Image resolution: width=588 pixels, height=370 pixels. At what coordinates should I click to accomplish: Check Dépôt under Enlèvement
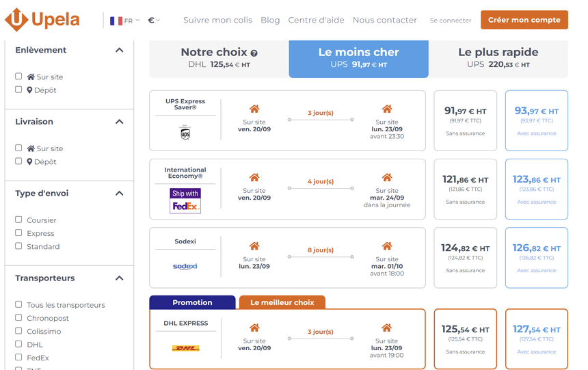coord(18,90)
